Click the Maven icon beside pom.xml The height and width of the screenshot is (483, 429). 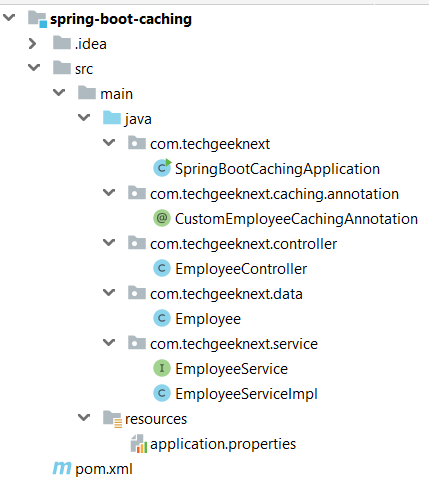(62, 468)
